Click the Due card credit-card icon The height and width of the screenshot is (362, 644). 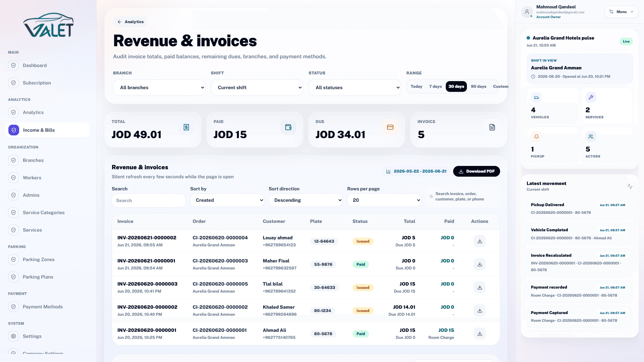point(390,127)
